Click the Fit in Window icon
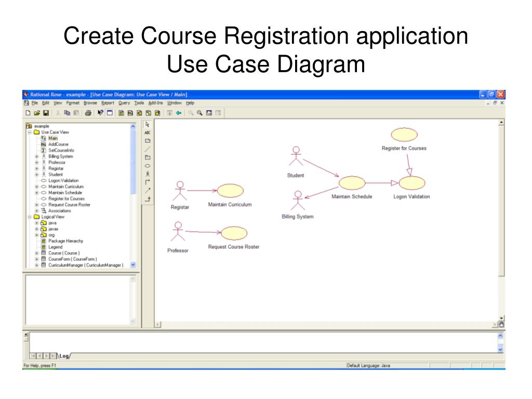Viewport: 532px width, 399px height. pyautogui.click(x=209, y=113)
